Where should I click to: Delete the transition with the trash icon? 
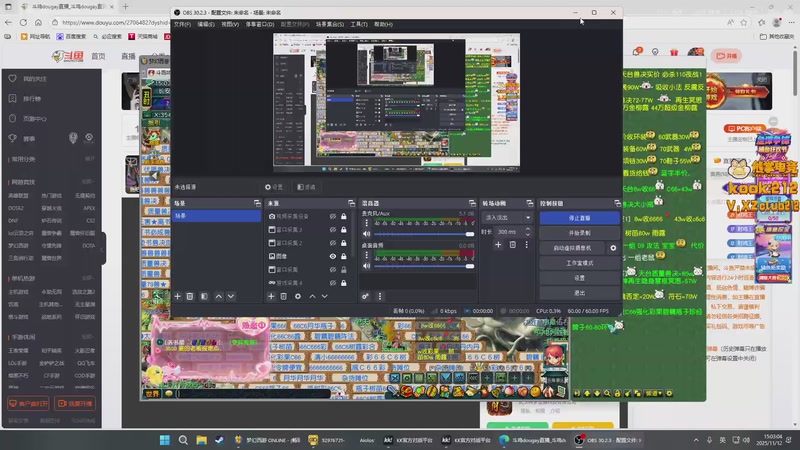513,245
